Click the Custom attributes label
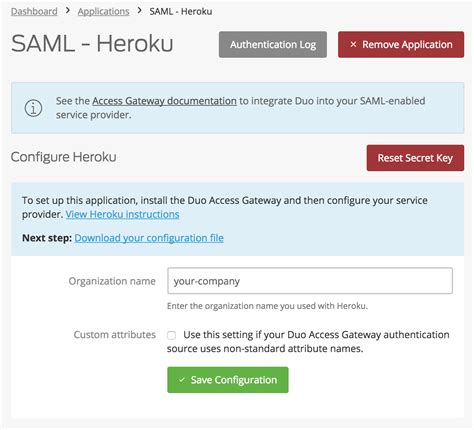Image resolution: width=474 pixels, height=430 pixels. (115, 335)
